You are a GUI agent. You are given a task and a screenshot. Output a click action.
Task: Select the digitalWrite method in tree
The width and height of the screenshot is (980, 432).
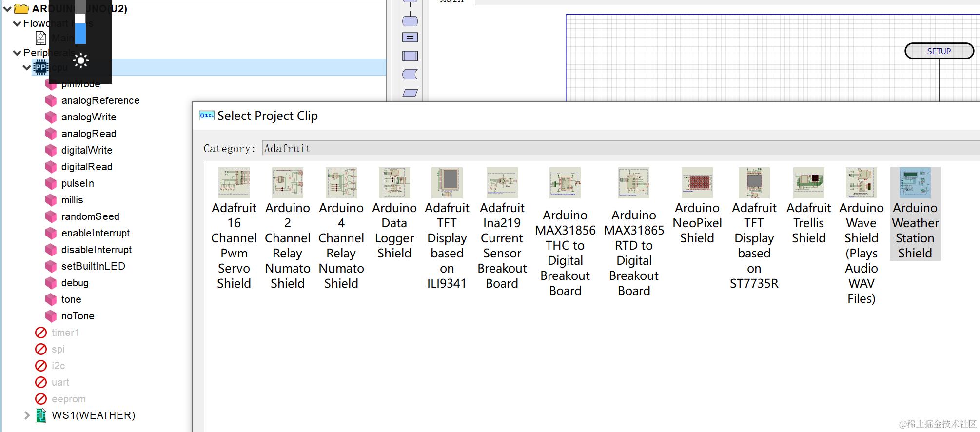(87, 150)
